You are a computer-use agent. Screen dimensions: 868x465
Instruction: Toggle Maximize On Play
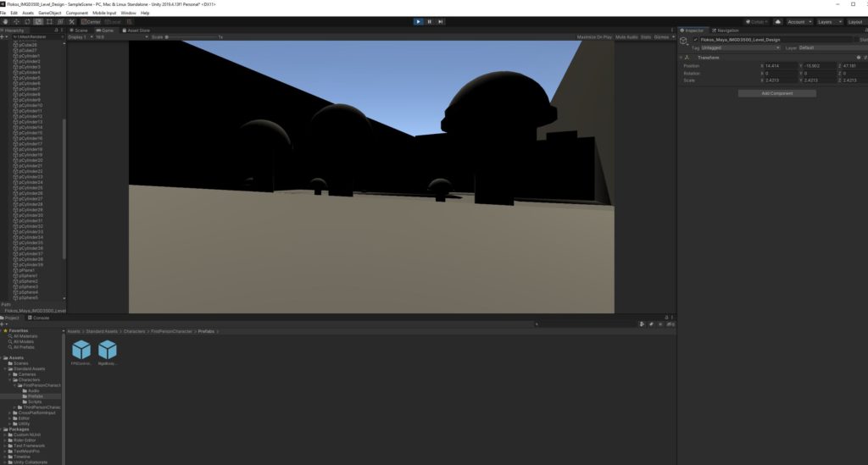594,37
